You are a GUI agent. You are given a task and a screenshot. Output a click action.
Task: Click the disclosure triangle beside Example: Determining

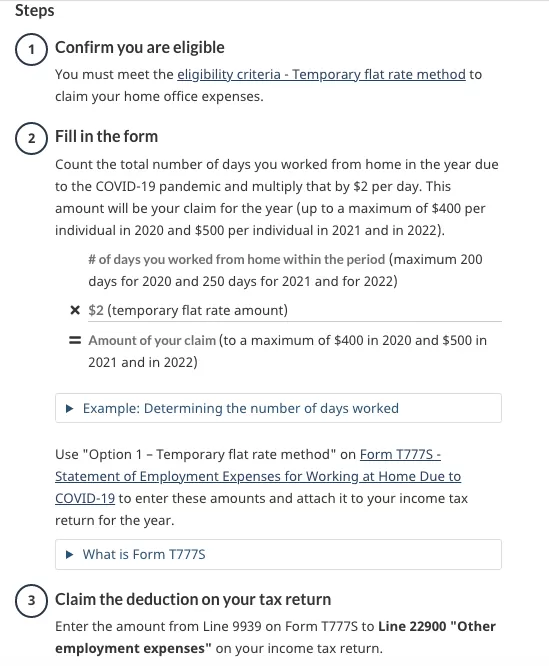click(70, 409)
